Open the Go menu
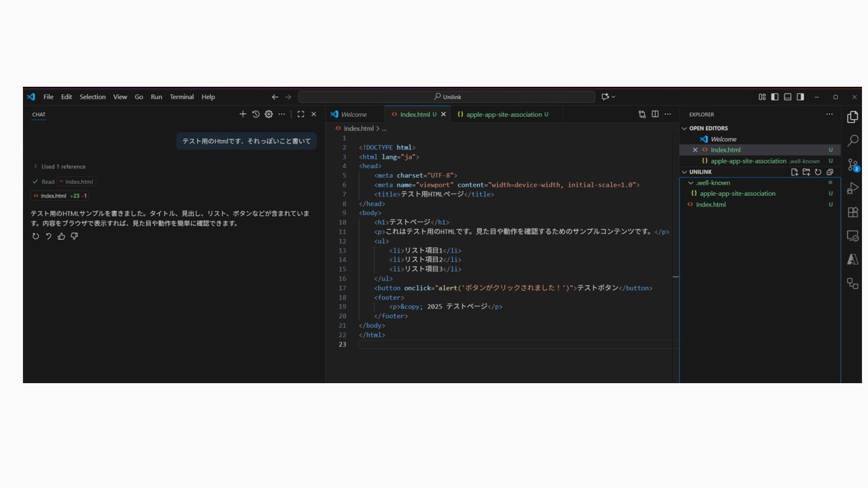 [x=139, y=96]
